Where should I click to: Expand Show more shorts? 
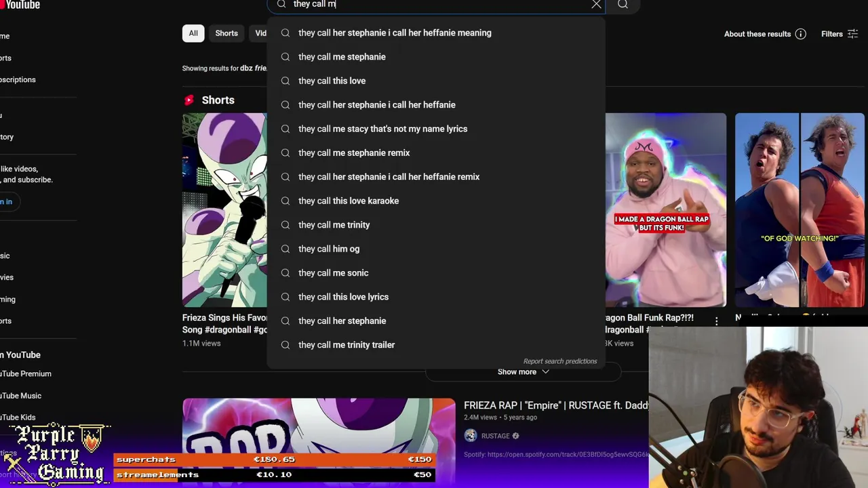pyautogui.click(x=523, y=371)
